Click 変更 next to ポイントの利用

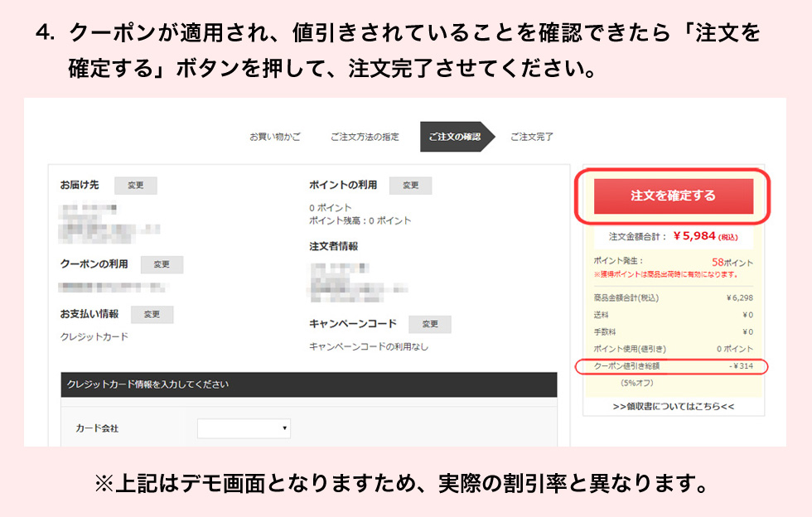click(x=410, y=186)
